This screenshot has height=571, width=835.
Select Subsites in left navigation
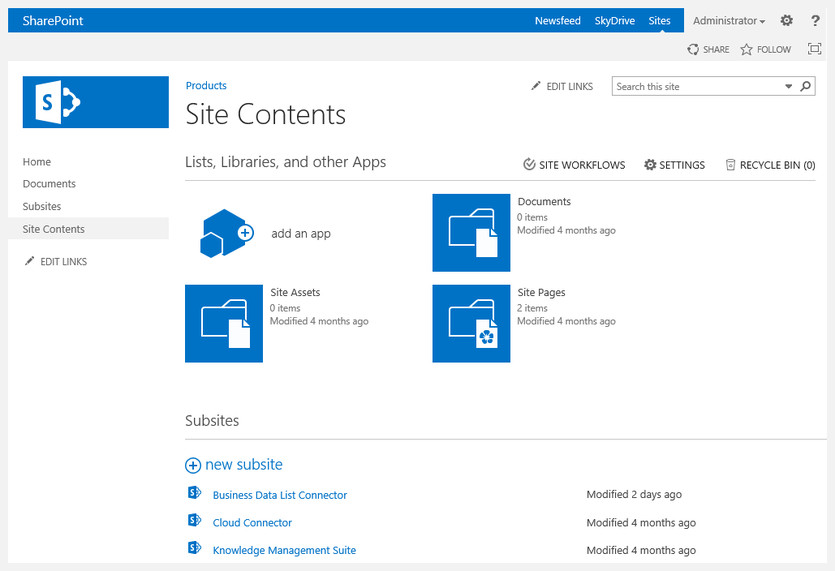point(42,206)
